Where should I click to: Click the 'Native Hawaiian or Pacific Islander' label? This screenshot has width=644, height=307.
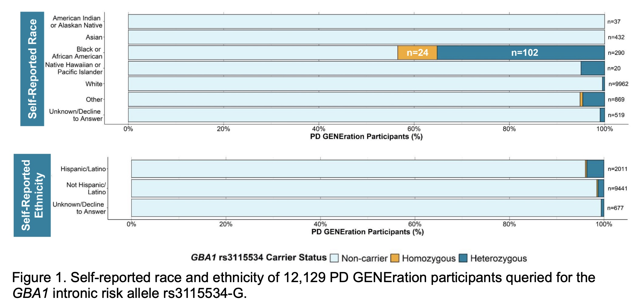(x=74, y=68)
